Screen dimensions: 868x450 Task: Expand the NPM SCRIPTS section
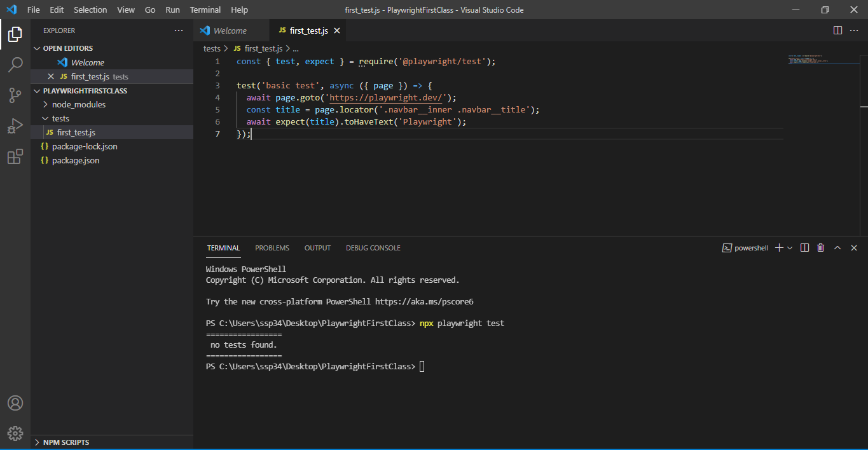tap(66, 442)
